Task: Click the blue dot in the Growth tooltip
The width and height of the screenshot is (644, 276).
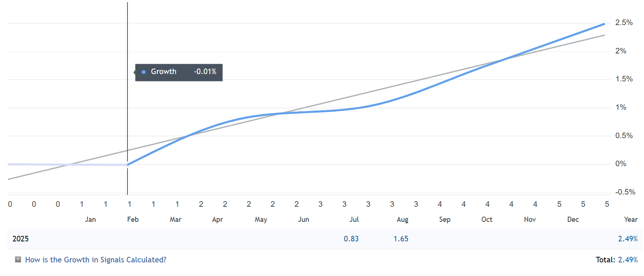Action: point(144,72)
